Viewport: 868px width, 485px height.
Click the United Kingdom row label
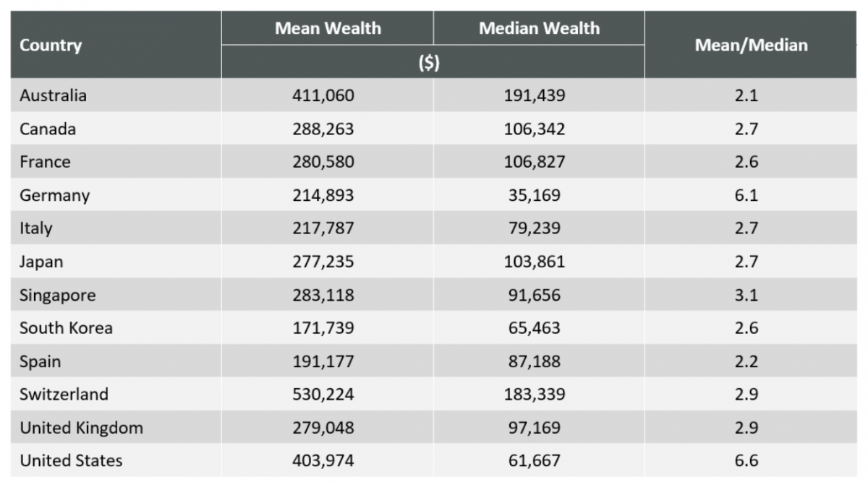(81, 428)
